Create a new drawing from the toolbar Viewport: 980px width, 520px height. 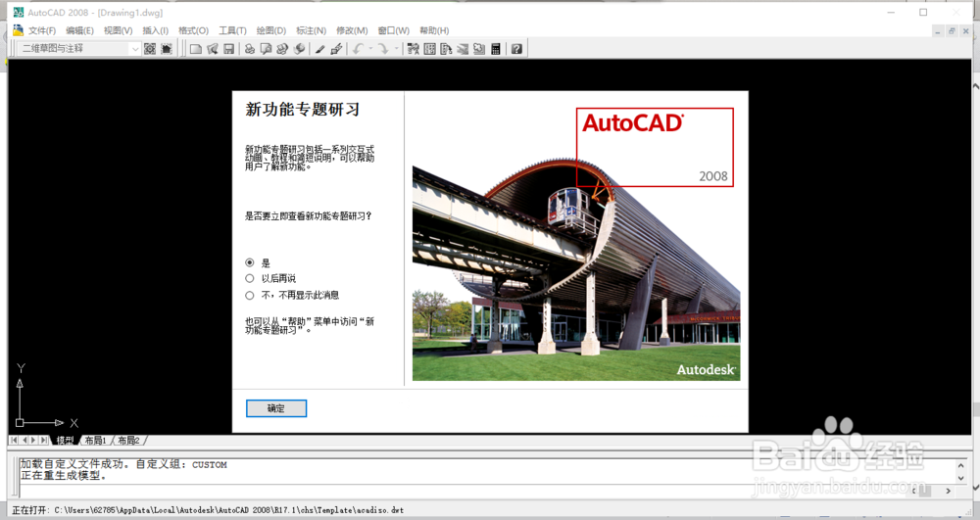pos(196,49)
